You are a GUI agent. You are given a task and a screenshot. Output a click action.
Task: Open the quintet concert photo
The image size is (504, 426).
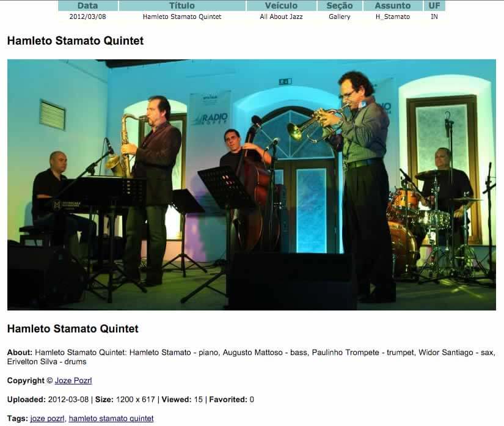click(x=252, y=185)
